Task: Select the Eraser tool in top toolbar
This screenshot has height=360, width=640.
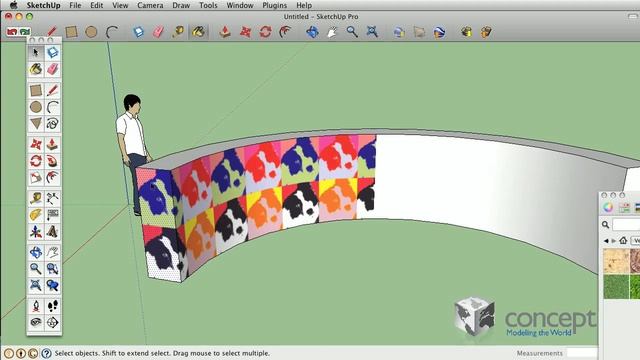Action: tap(158, 32)
